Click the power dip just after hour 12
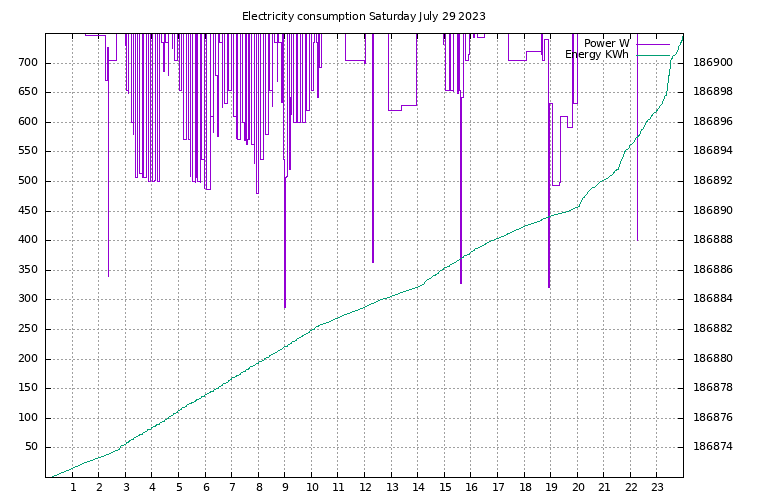 (x=373, y=262)
